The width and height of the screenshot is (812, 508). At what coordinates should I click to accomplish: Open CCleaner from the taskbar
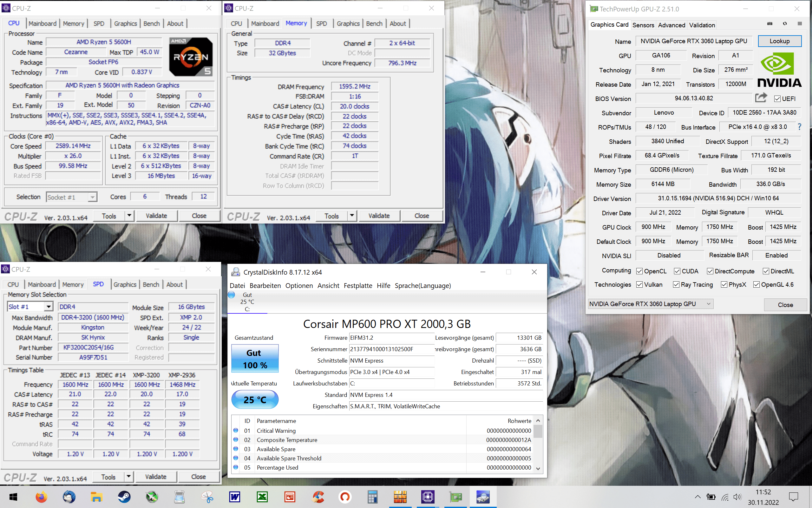(318, 497)
